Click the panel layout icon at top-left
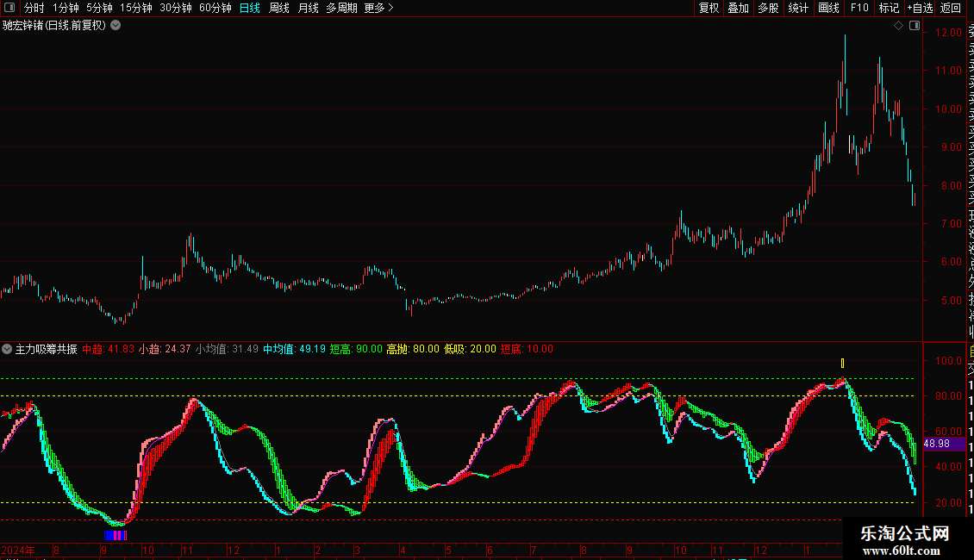974x560 pixels. [9, 8]
